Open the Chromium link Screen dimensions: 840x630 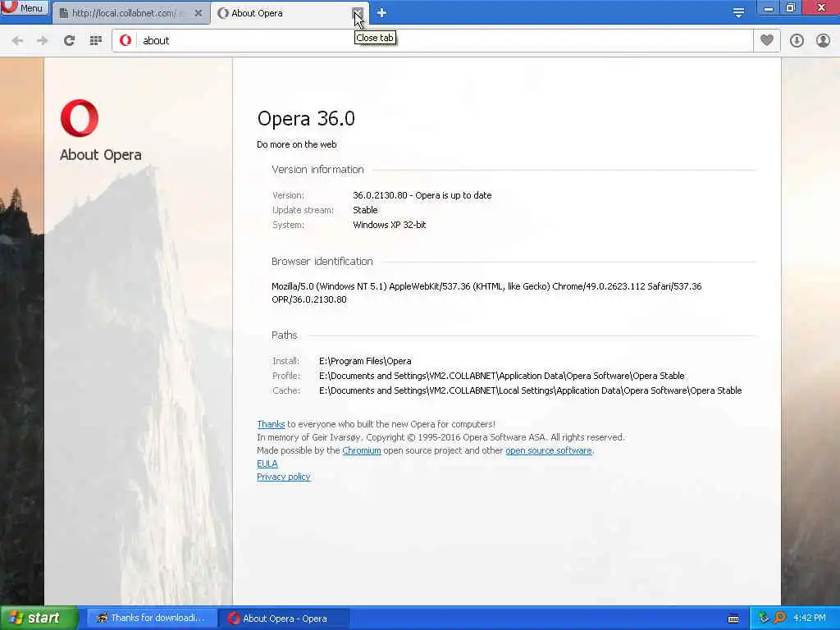point(362,450)
